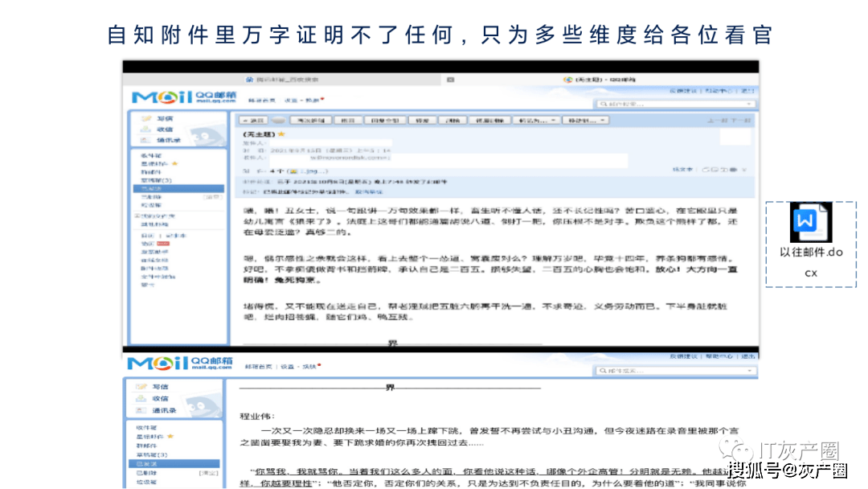Click the 上一封 previous mail link
Viewport: 868px width, 489px height.
[x=717, y=121]
